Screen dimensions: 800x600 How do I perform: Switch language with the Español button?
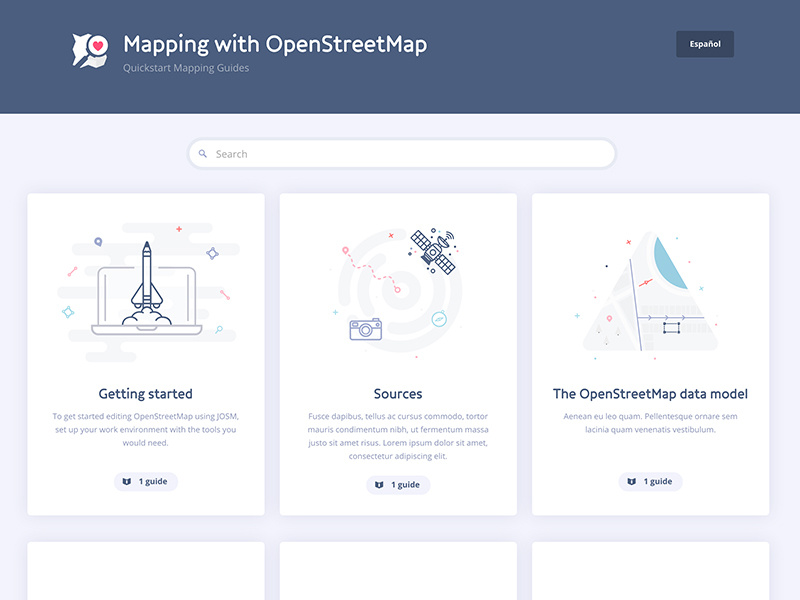pyautogui.click(x=705, y=44)
